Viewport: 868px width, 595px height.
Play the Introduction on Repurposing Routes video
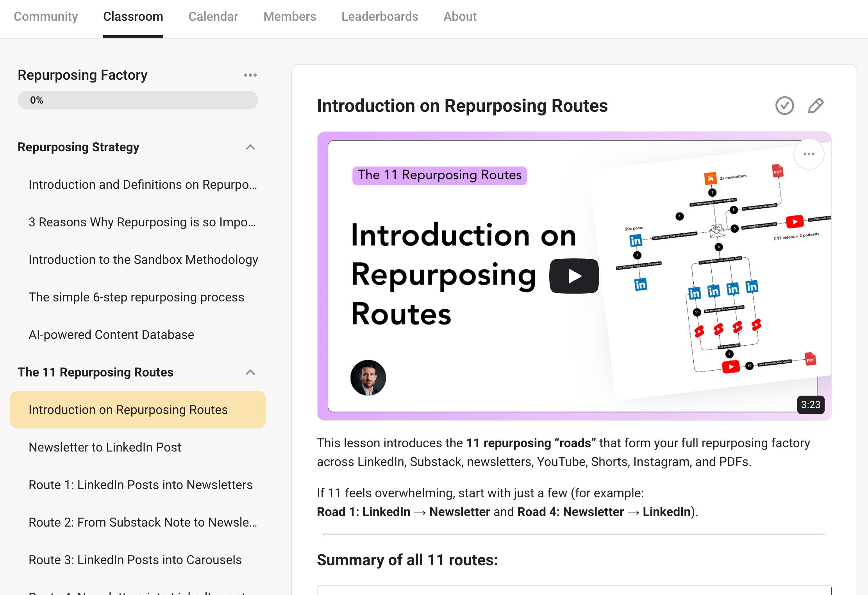574,276
